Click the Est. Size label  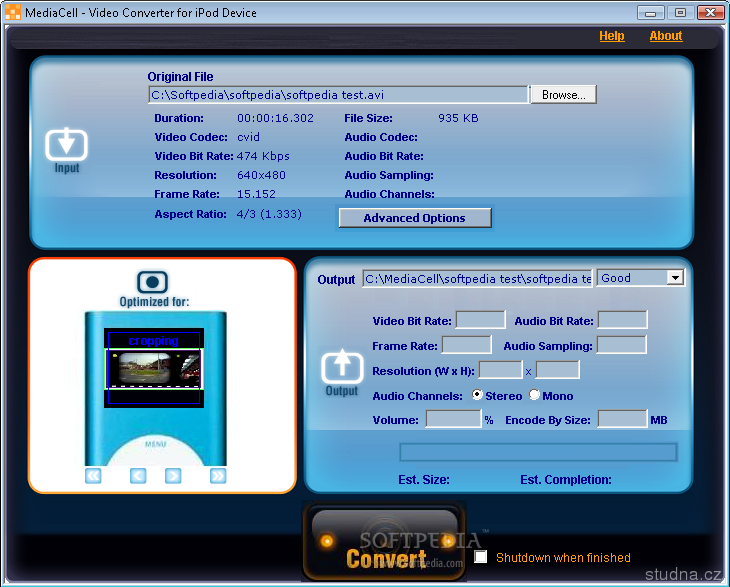point(424,479)
